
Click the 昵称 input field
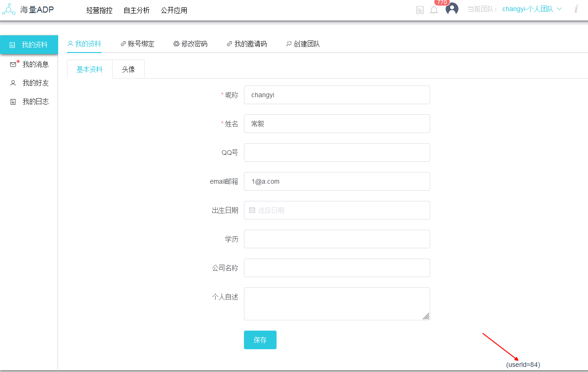coord(337,95)
